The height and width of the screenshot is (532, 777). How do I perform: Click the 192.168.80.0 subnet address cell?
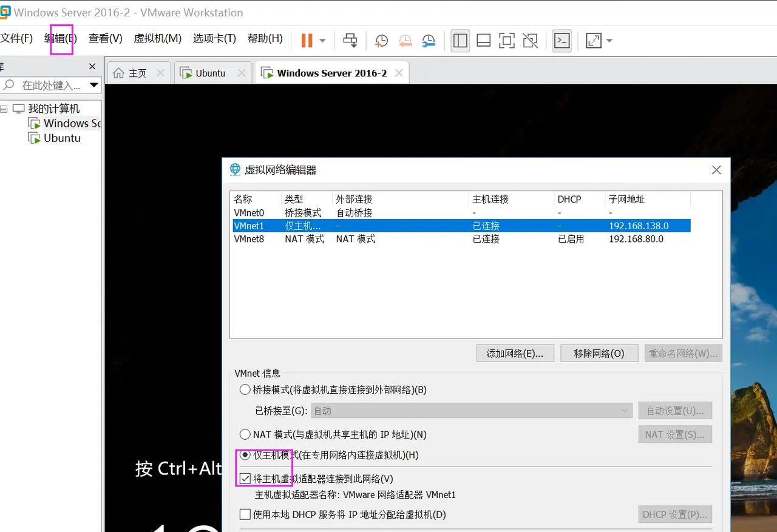(636, 239)
